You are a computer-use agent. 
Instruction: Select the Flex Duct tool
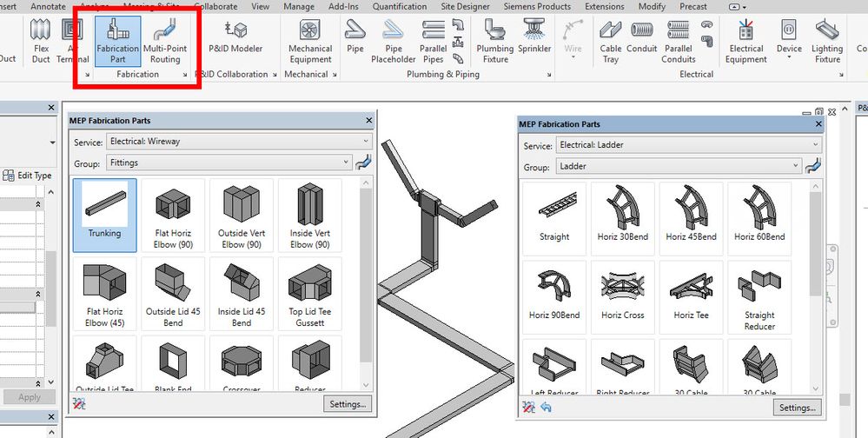coord(41,42)
